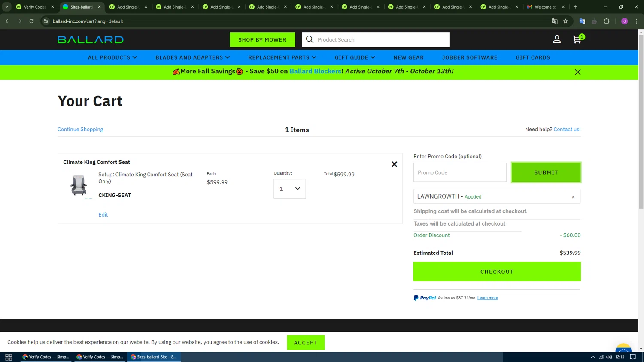Image resolution: width=644 pixels, height=362 pixels.
Task: Switch to the Verify Codes tab
Action: click(x=34, y=7)
